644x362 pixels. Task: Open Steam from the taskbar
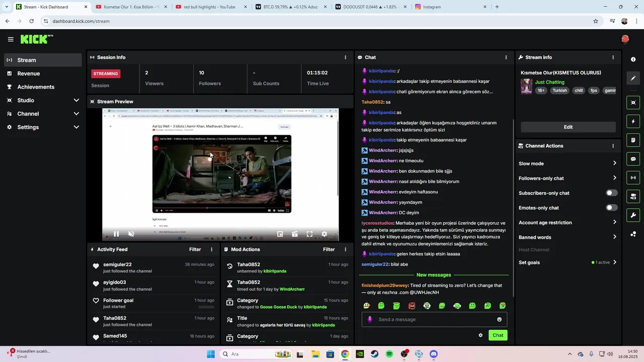375,354
